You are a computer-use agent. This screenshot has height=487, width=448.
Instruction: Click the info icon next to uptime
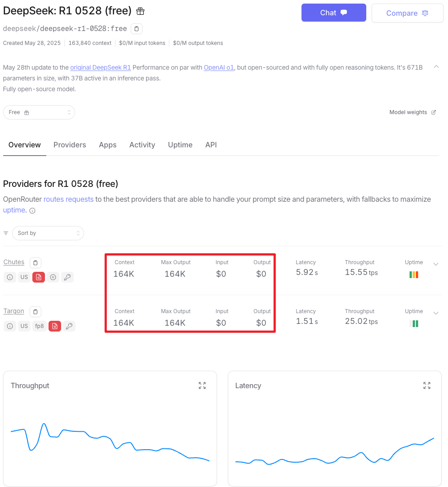(x=32, y=211)
